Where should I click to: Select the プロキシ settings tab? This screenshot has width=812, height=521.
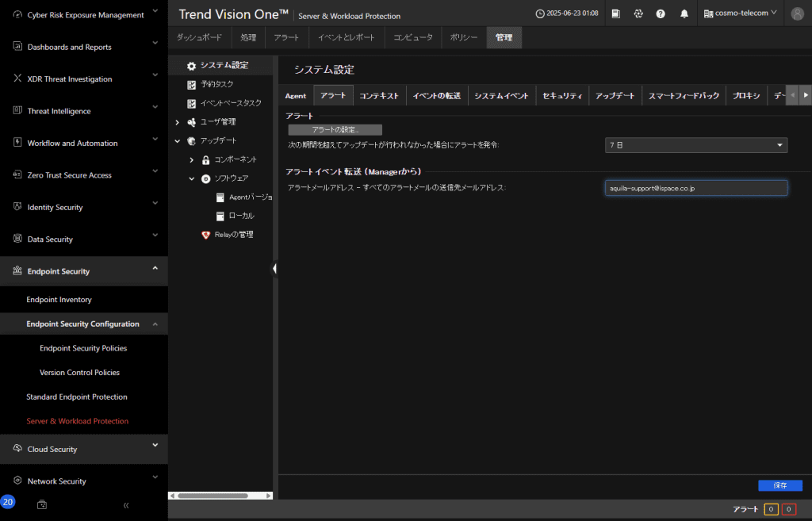(746, 96)
